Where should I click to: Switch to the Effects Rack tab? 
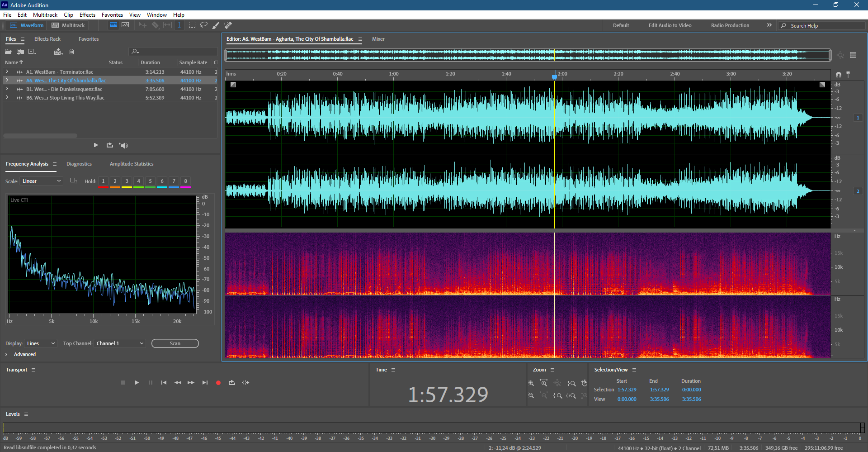click(47, 39)
